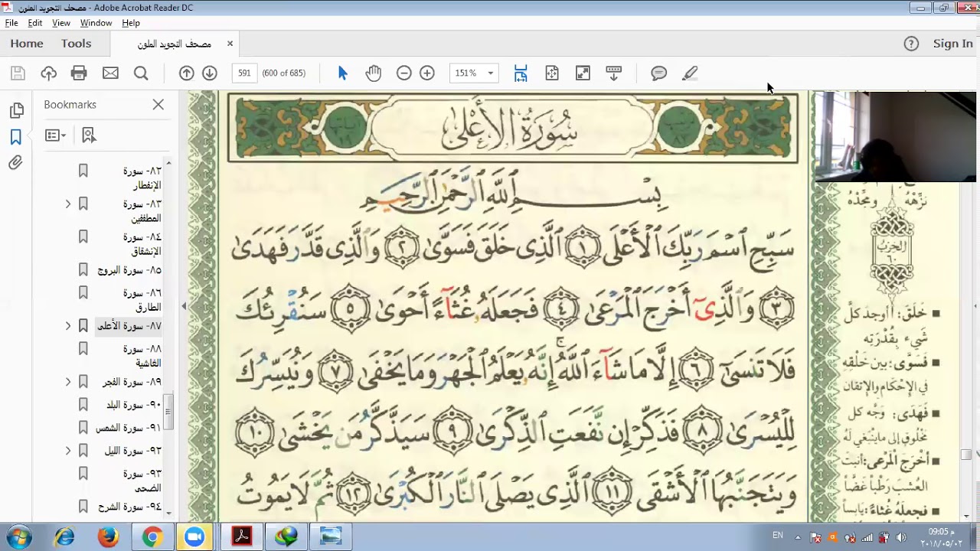
Task: Open bookmark ٨٦- سورة الطارق
Action: [x=142, y=300]
